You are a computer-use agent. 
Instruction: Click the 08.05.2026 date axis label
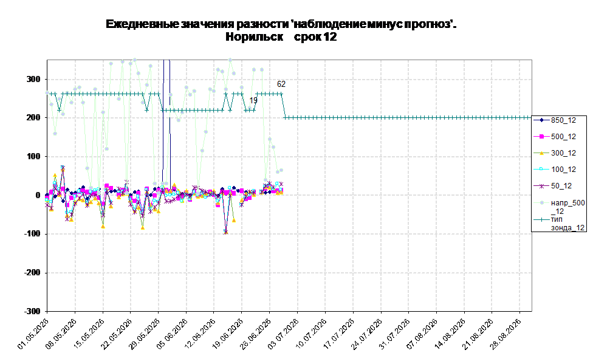[61, 334]
